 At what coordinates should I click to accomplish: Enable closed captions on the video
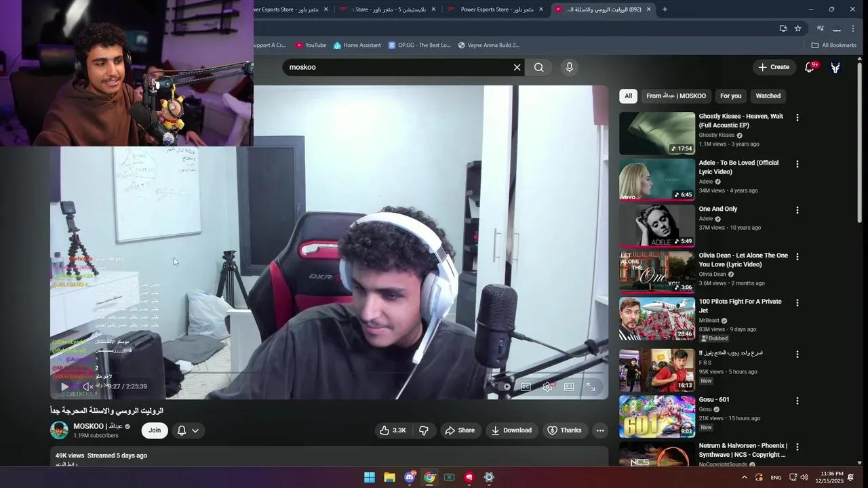[526, 386]
